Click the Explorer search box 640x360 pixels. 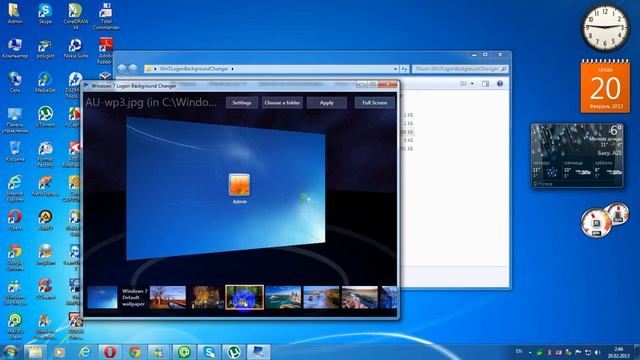tap(460, 69)
